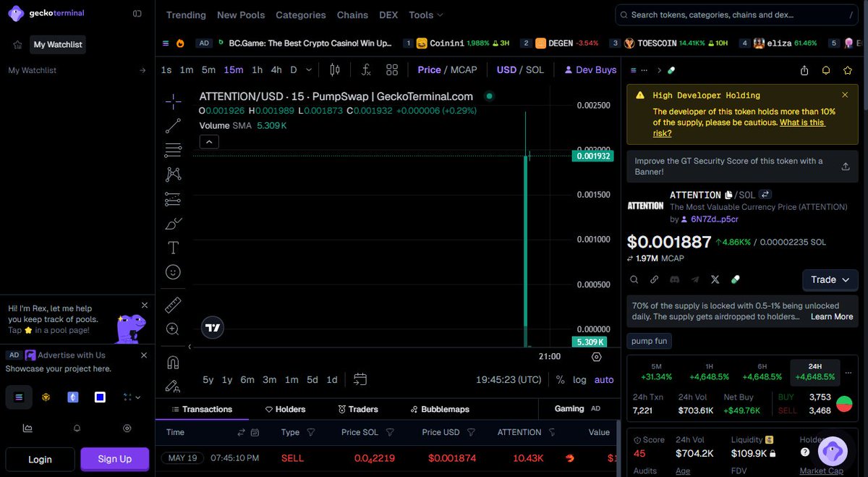Open the go-to-date calendar icon
Viewport: 868px width, 477px height.
pyautogui.click(x=360, y=379)
